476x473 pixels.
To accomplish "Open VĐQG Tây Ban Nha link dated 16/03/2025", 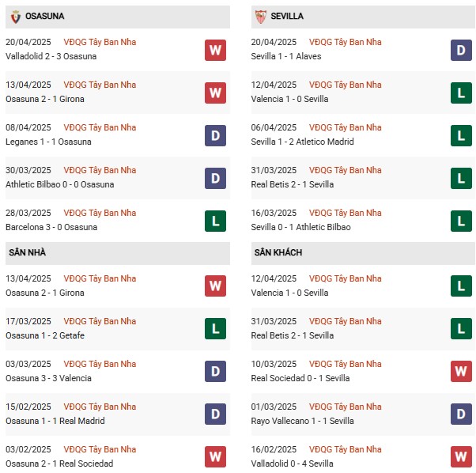I will (346, 213).
